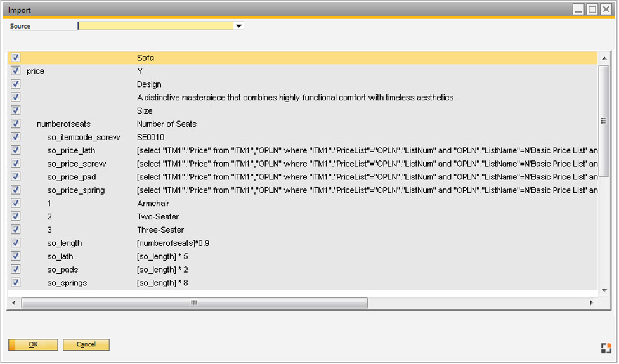Select the Two-Seater row
The image size is (619, 364).
[x=158, y=217]
